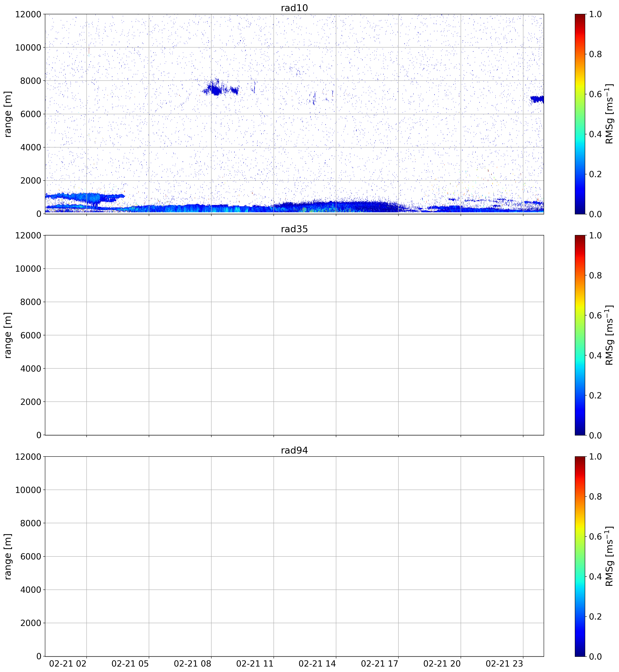Click the rad35 plot title

tap(294, 229)
